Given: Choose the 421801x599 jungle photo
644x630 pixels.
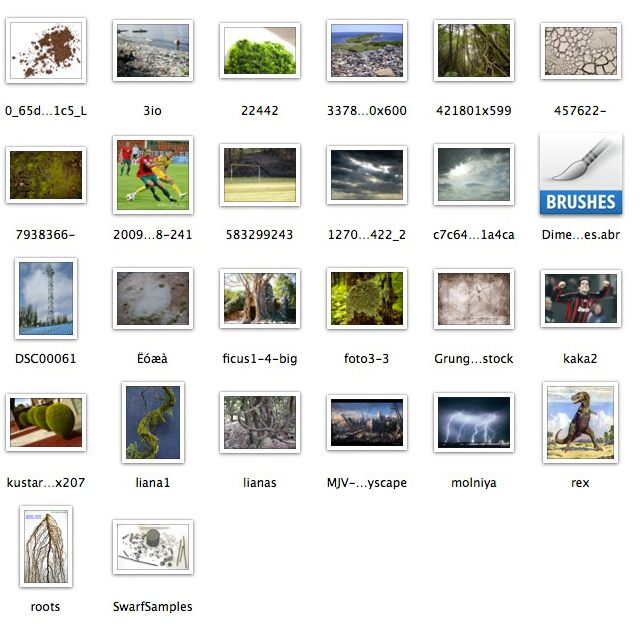Looking at the screenshot, I should coord(474,50).
